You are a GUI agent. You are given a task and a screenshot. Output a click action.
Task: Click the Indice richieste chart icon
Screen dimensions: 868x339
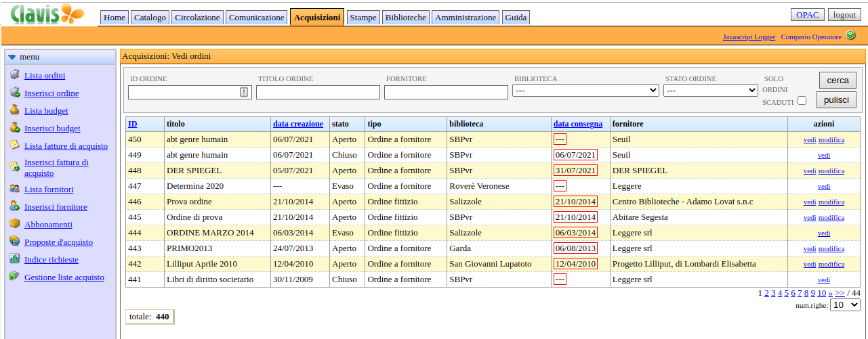[x=14, y=259]
